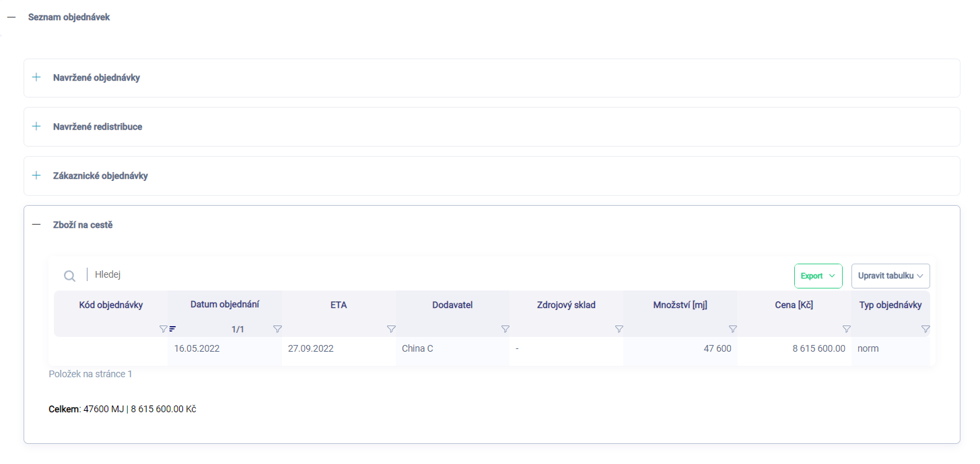Sort by the ETA column header

[339, 305]
